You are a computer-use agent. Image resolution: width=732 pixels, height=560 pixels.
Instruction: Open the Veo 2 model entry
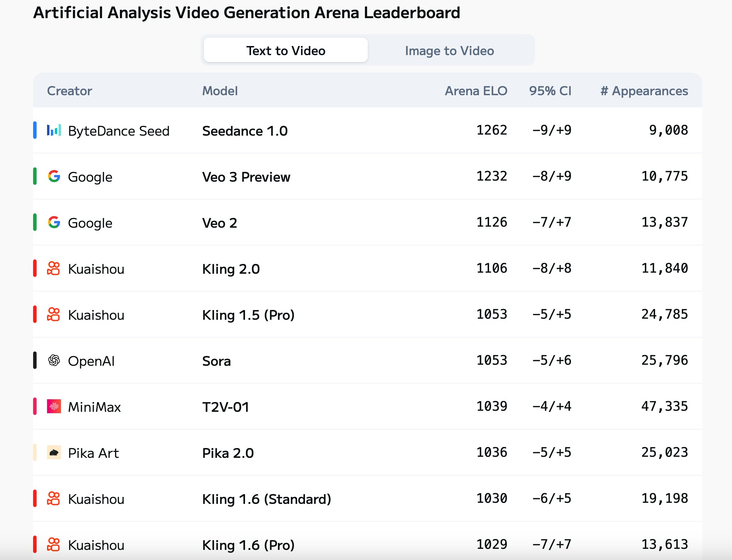point(220,223)
